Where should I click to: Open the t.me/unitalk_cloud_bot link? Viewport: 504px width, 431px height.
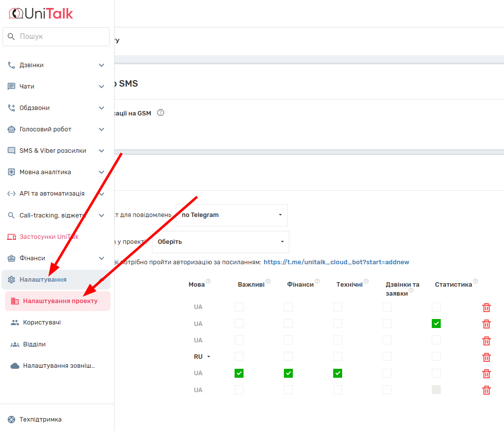click(x=336, y=262)
